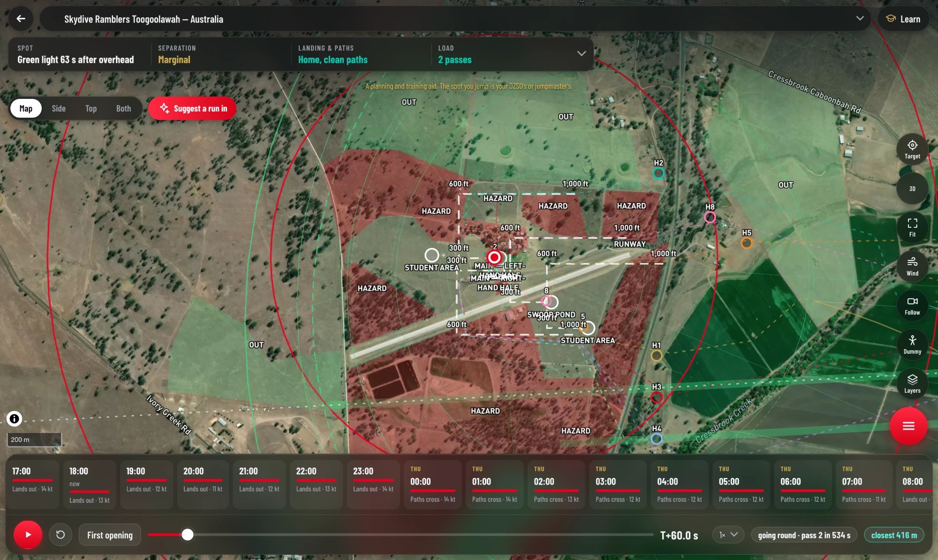938x560 pixels.
Task: Restart the simulation replay
Action: pyautogui.click(x=61, y=535)
